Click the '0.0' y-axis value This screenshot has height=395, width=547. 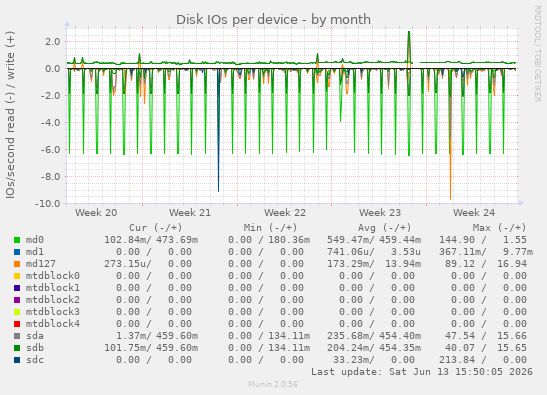click(x=53, y=68)
